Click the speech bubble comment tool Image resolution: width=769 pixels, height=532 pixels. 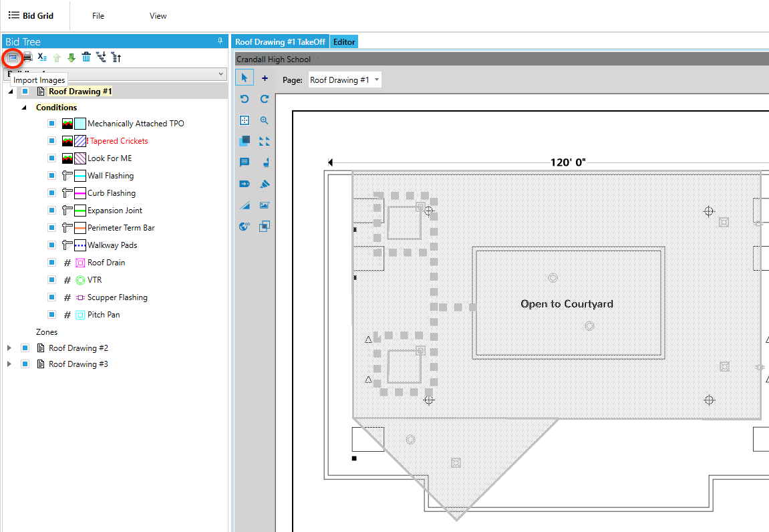(245, 162)
